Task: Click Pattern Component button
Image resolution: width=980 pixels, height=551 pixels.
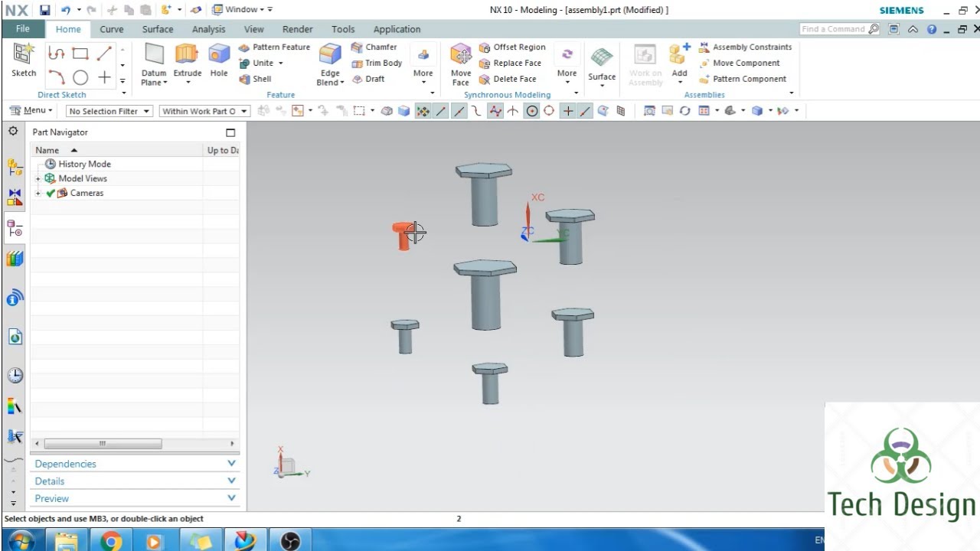Action: 742,79
